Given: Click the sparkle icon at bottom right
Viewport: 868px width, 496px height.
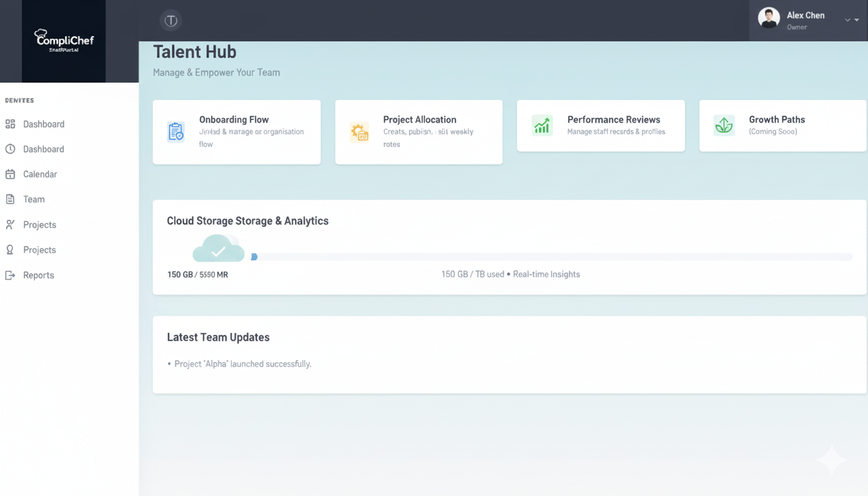Looking at the screenshot, I should tap(831, 460).
